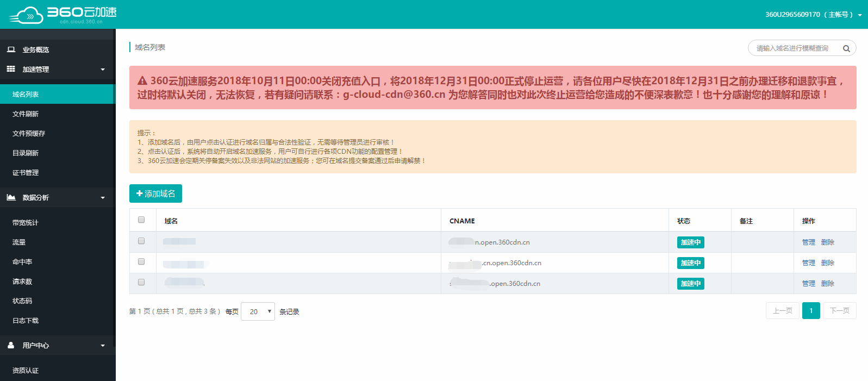Screen dimensions: 868x381
Task: Collapse the 加速管理 menu arrow
Action: 103,70
